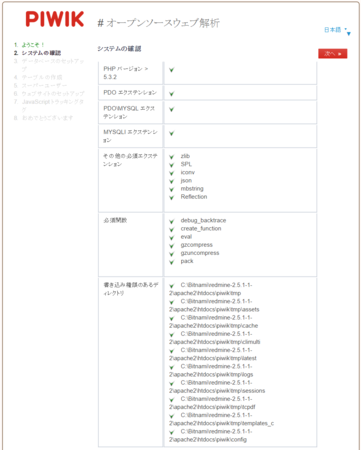The height and width of the screenshot is (450, 361).
Task: Click check mark beside Reflection
Action: [172, 198]
